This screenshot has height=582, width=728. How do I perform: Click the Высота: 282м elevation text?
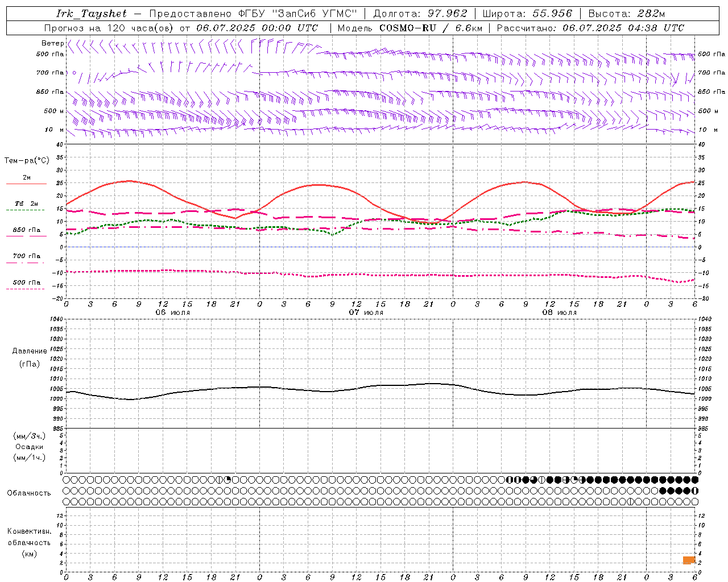click(627, 14)
